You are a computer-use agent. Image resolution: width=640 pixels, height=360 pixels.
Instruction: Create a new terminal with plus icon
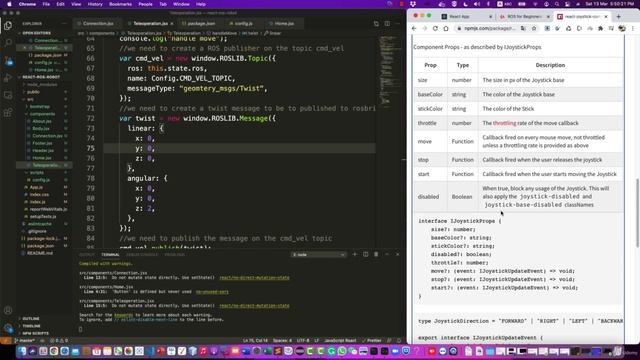click(x=354, y=254)
